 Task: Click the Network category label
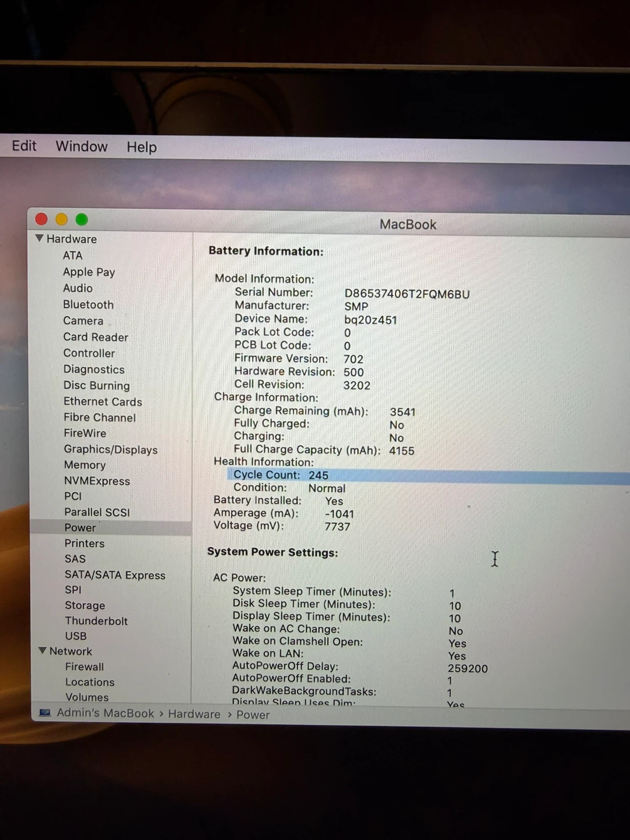(x=71, y=651)
